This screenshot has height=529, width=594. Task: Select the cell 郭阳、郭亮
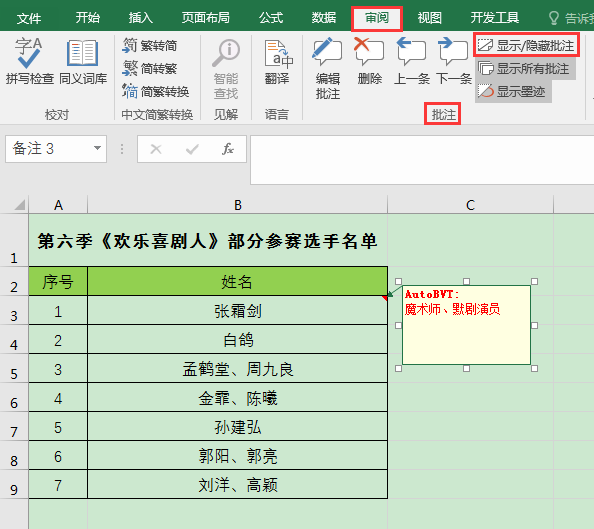tap(238, 455)
